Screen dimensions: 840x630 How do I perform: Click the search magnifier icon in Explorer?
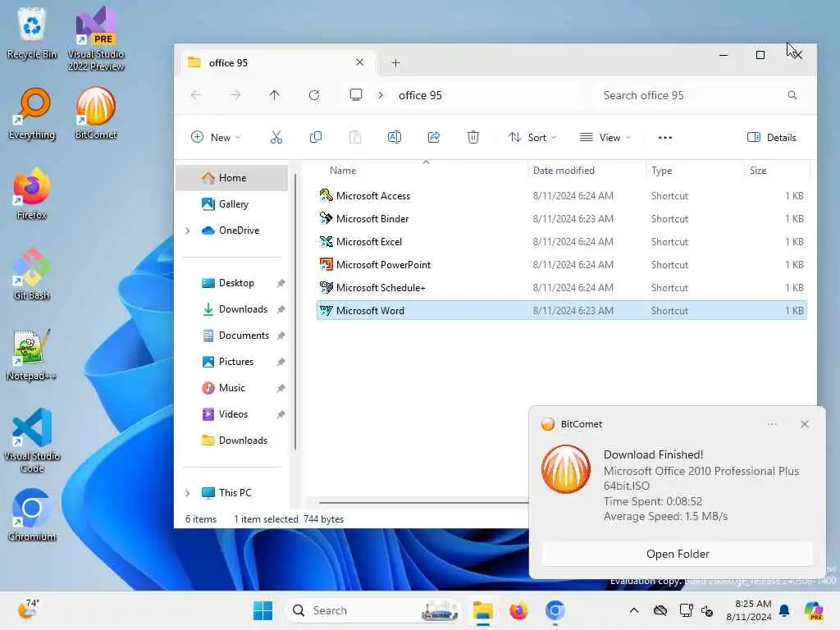coord(792,95)
